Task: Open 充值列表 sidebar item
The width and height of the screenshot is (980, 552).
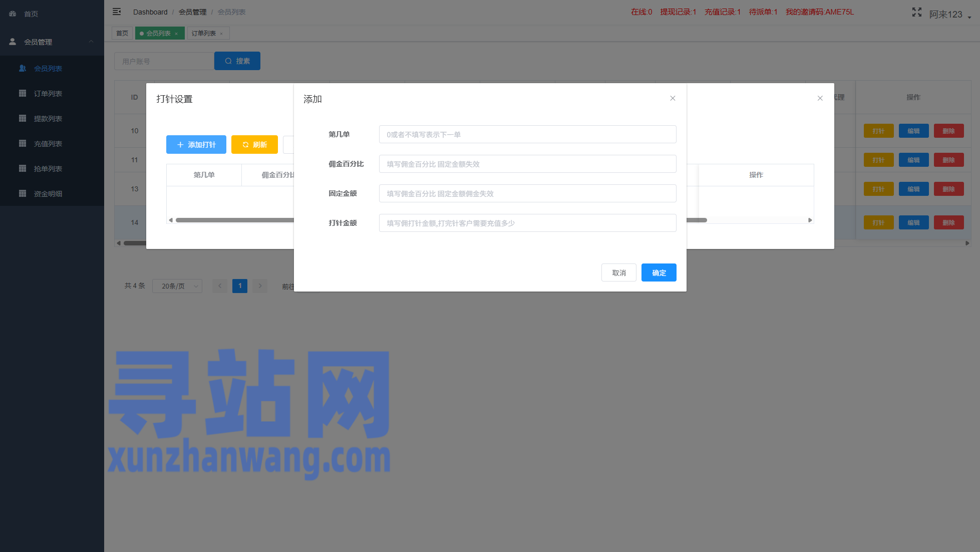Action: tap(48, 144)
